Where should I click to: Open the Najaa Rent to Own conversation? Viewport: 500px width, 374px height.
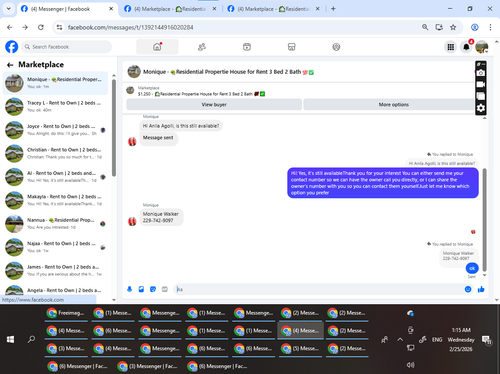coord(56,247)
